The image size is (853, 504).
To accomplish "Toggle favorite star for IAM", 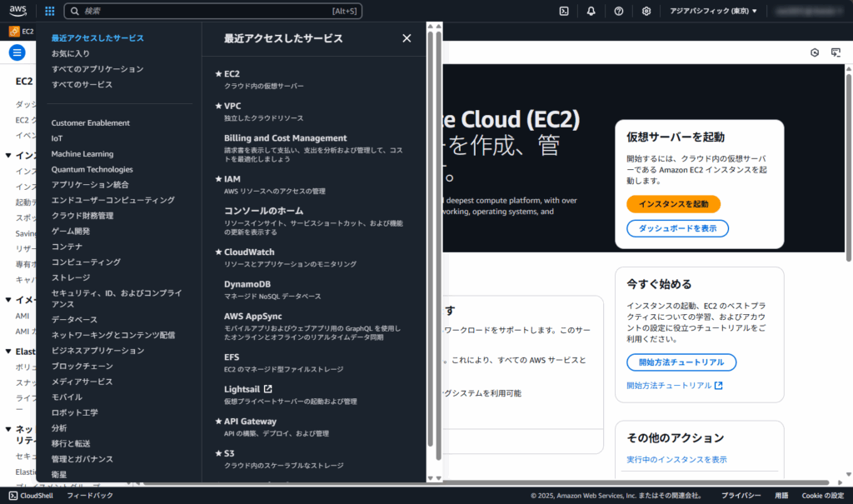I will (x=219, y=179).
